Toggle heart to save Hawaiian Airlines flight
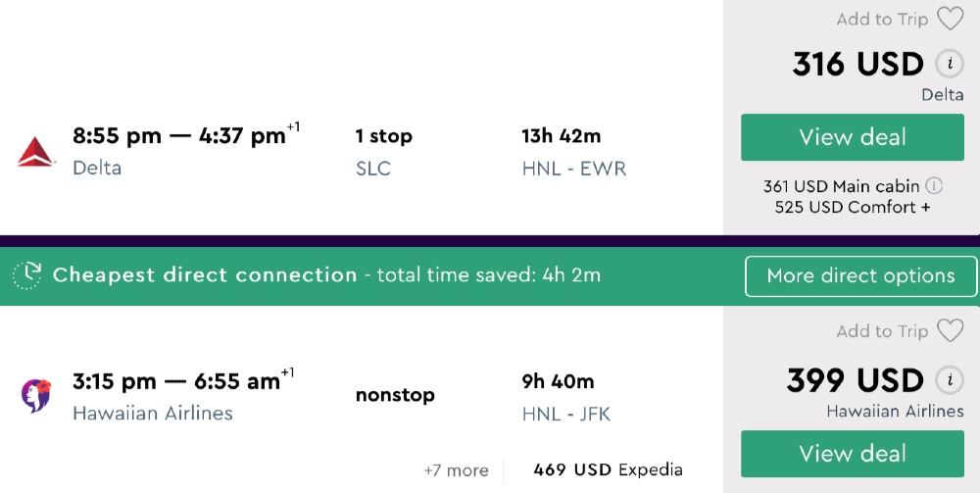Viewport: 980px width, 493px height. coord(950,331)
